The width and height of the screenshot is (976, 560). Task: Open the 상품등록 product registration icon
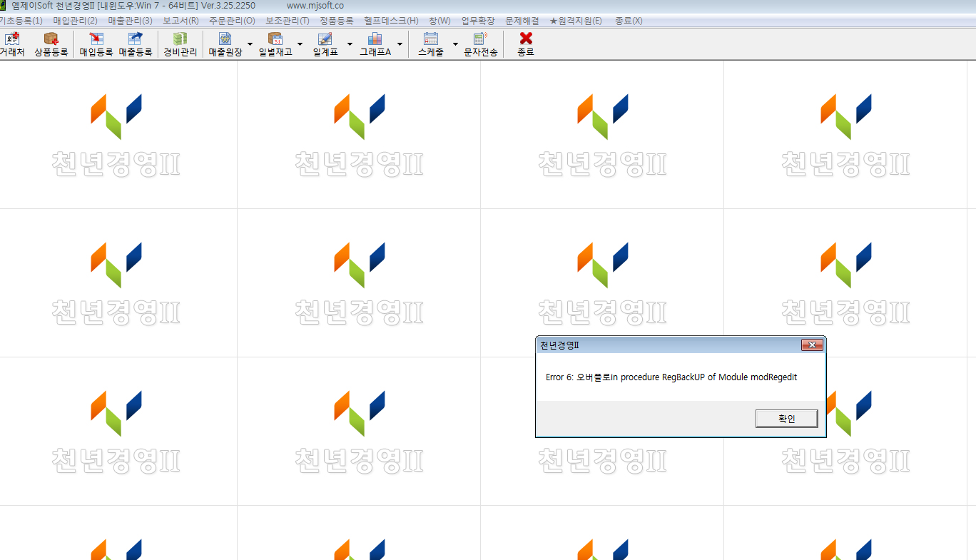51,44
